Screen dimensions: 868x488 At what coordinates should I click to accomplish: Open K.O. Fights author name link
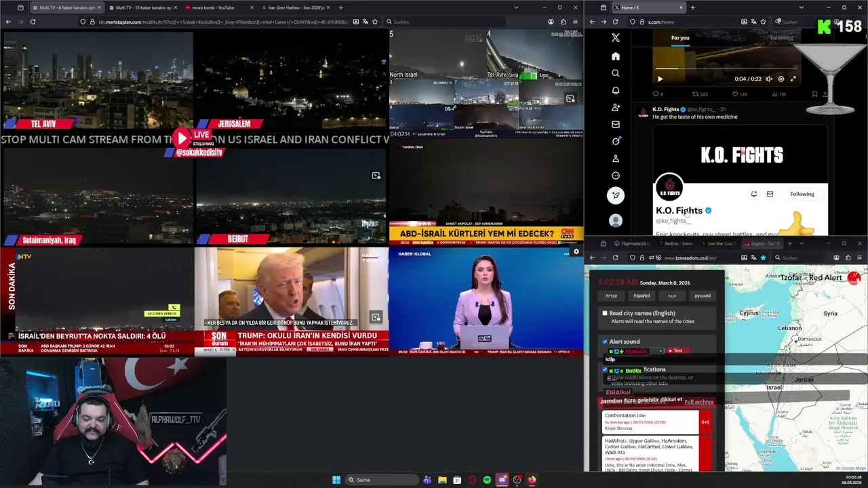point(666,109)
